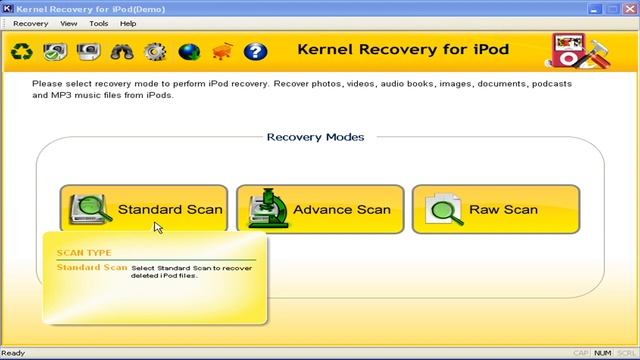Click the Kernel Recovery for iPod banner title
The height and width of the screenshot is (360, 640).
tap(403, 49)
